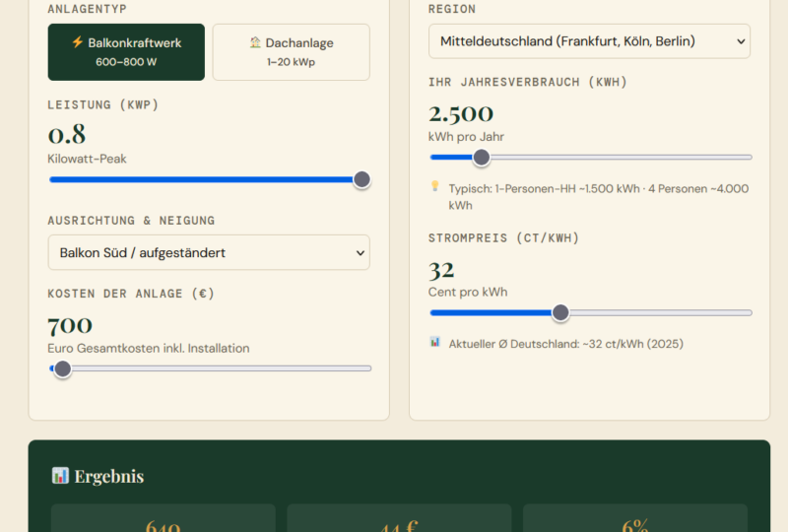Viewport: 788px width, 532px height.
Task: Click the Cent pro kWh caption
Action: [x=468, y=293]
